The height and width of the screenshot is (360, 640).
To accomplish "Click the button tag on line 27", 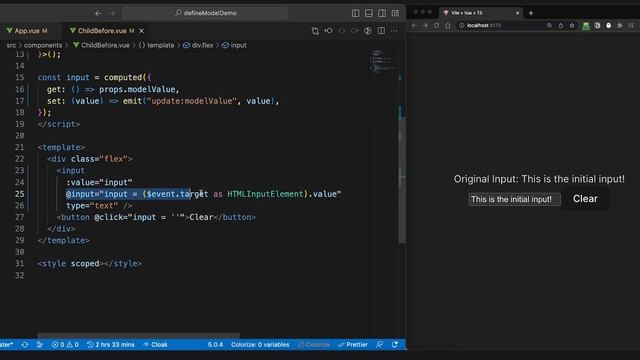I will (x=76, y=217).
